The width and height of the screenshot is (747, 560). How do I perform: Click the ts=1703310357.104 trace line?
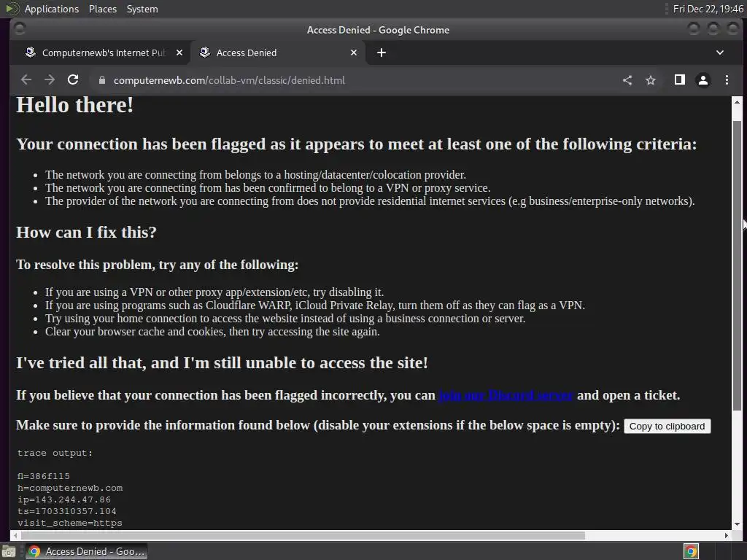pyautogui.click(x=66, y=511)
